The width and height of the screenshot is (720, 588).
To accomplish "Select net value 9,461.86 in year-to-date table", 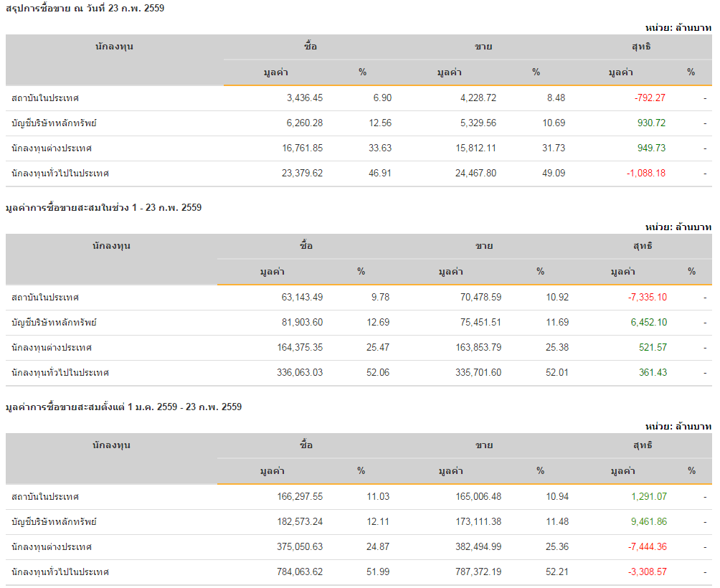I will pyautogui.click(x=649, y=522).
